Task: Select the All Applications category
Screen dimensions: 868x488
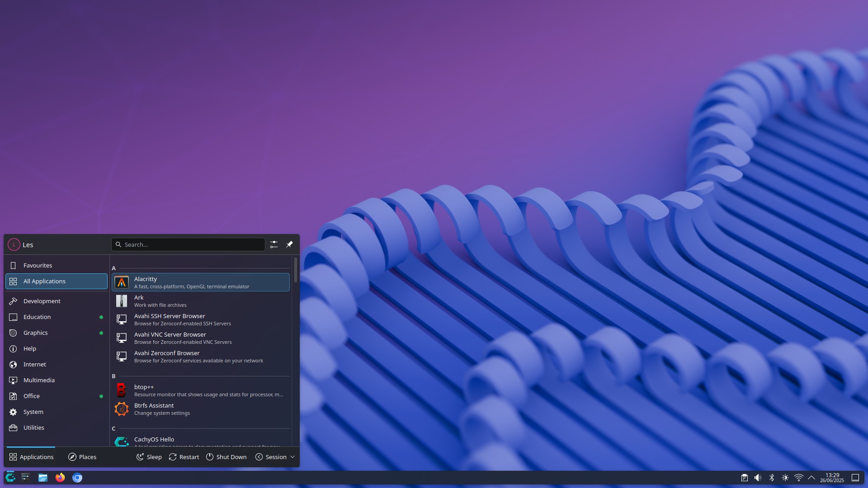Action: (x=57, y=281)
